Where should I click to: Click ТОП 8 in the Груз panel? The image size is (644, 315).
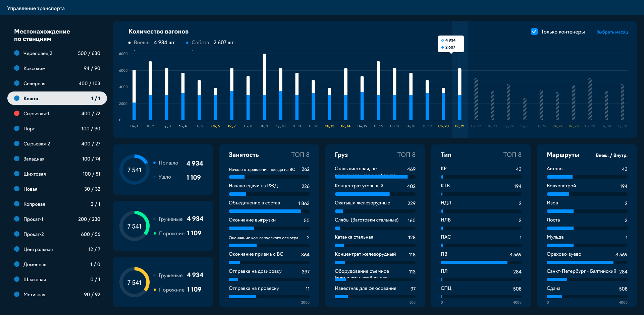tap(406, 154)
